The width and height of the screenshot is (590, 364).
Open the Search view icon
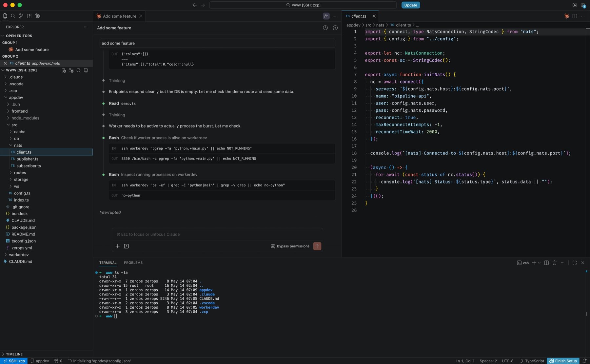click(13, 16)
